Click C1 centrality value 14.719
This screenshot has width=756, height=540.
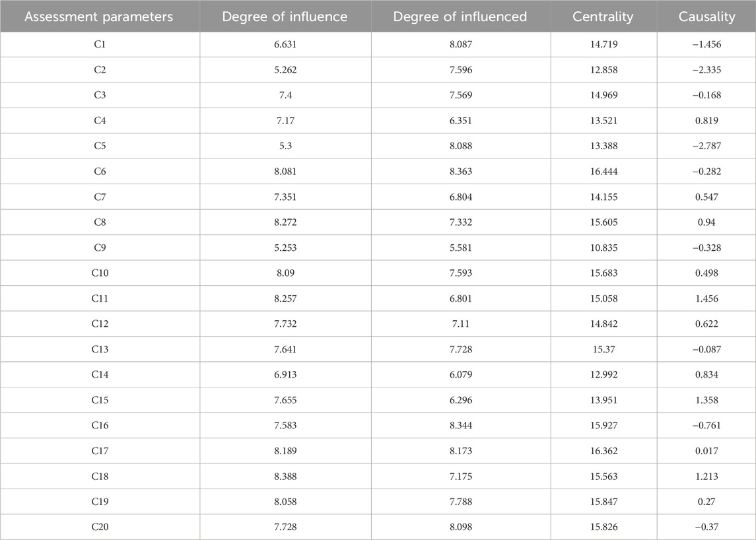click(603, 44)
